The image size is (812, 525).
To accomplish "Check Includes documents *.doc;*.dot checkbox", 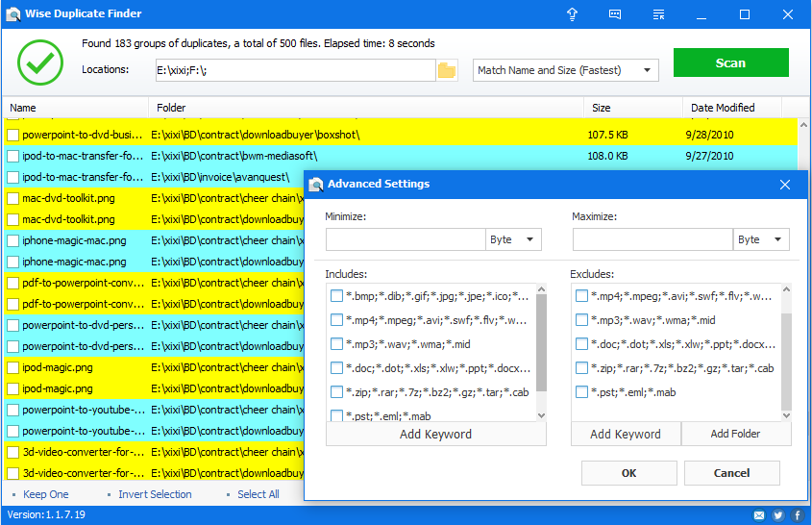I will pos(336,368).
